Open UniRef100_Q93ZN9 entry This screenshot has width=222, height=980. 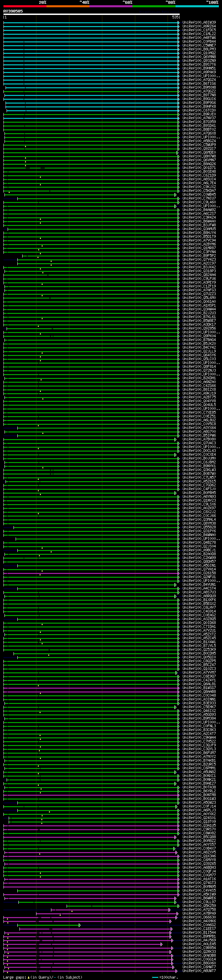(x=199, y=61)
